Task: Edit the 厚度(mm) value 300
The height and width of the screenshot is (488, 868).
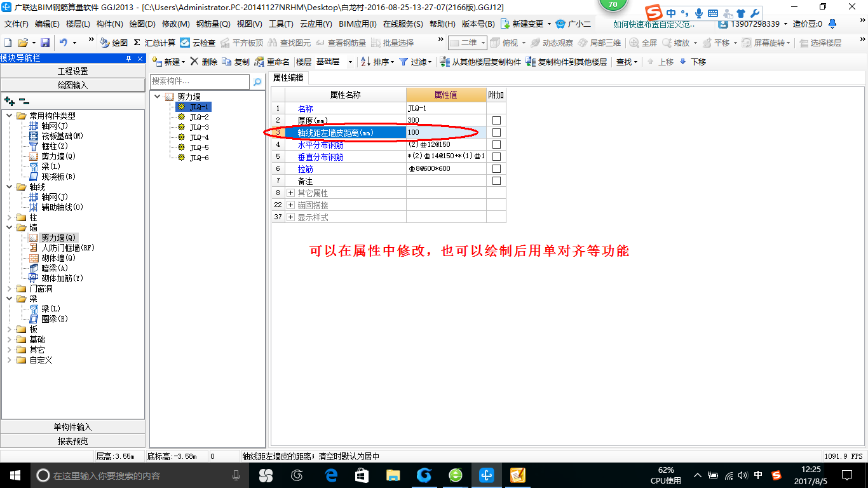Action: click(446, 120)
